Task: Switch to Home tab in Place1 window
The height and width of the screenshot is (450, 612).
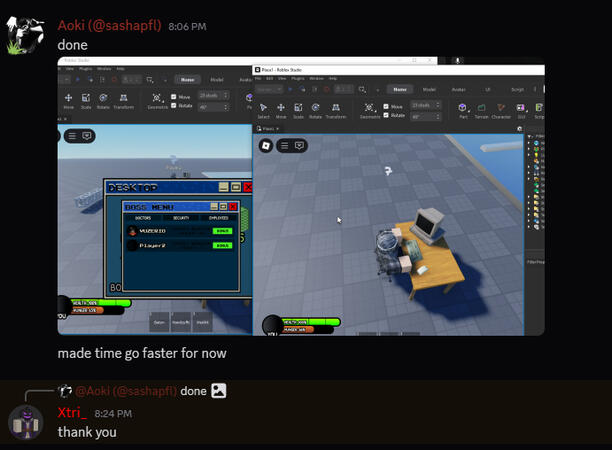Action: [400, 89]
